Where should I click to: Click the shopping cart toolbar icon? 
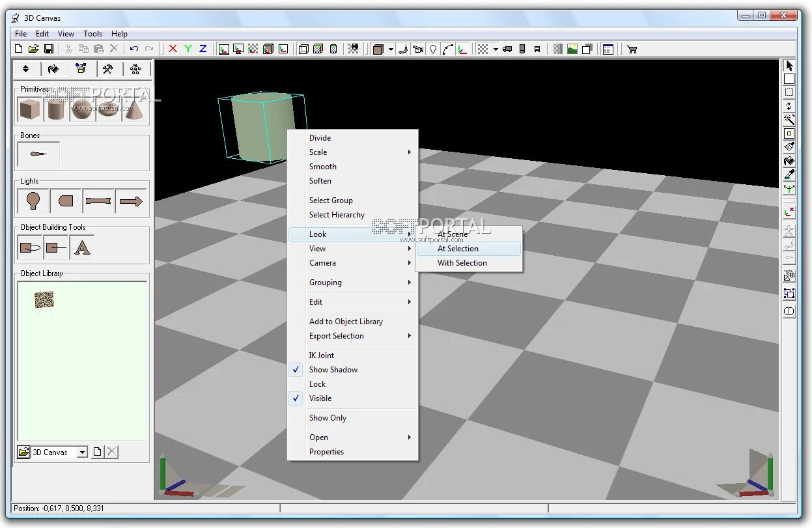631,49
